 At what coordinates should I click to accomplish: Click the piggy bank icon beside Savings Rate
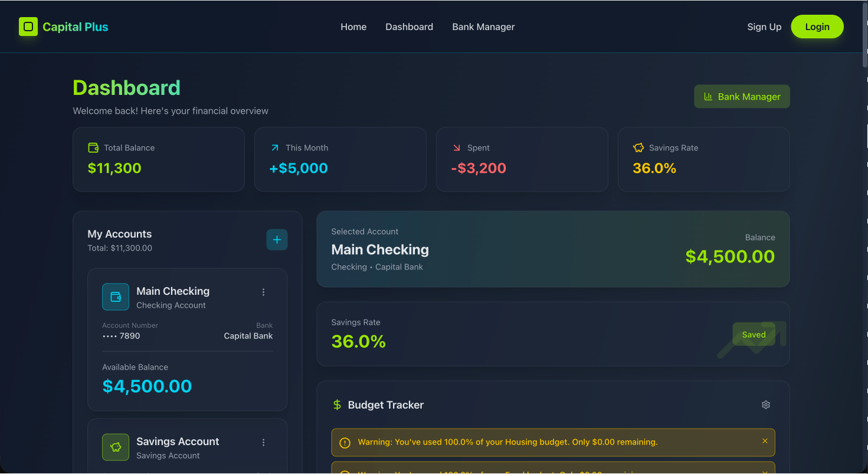pyautogui.click(x=638, y=147)
